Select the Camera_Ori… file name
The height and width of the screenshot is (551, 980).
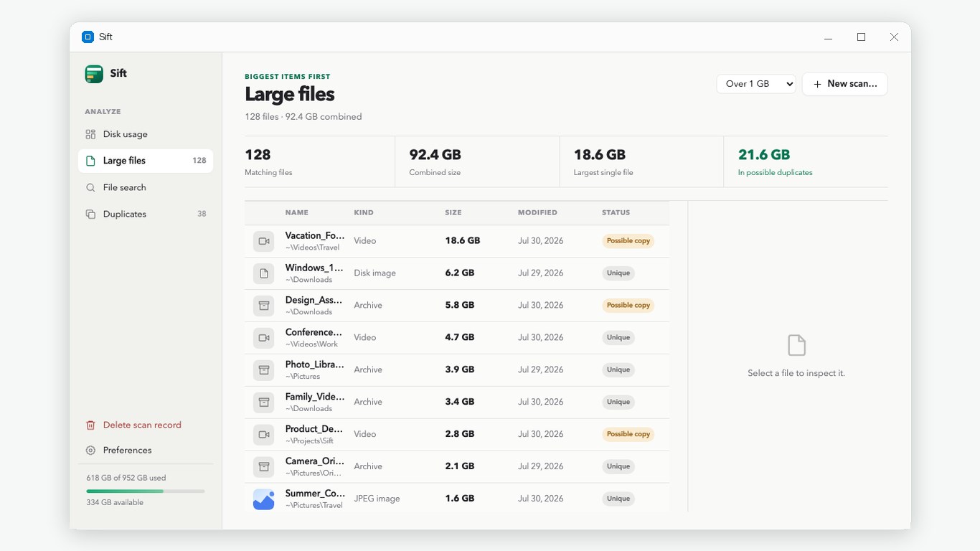coord(315,461)
